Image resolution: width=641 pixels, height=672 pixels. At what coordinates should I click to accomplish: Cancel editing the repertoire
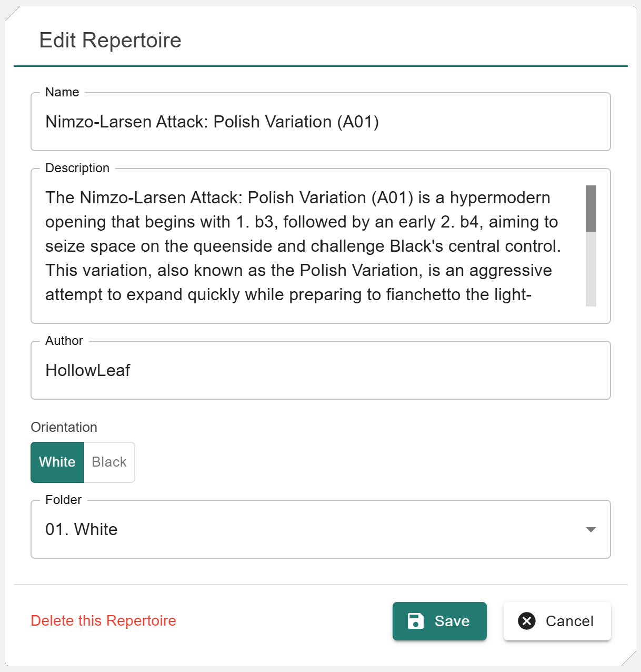click(x=557, y=621)
